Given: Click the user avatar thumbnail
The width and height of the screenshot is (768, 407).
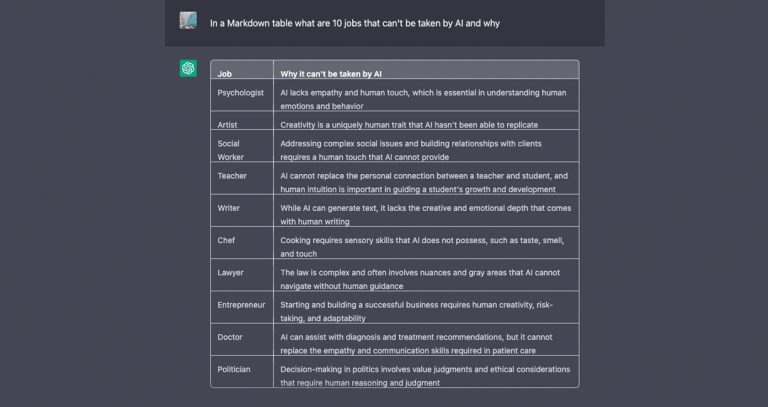Looking at the screenshot, I should click(x=188, y=21).
